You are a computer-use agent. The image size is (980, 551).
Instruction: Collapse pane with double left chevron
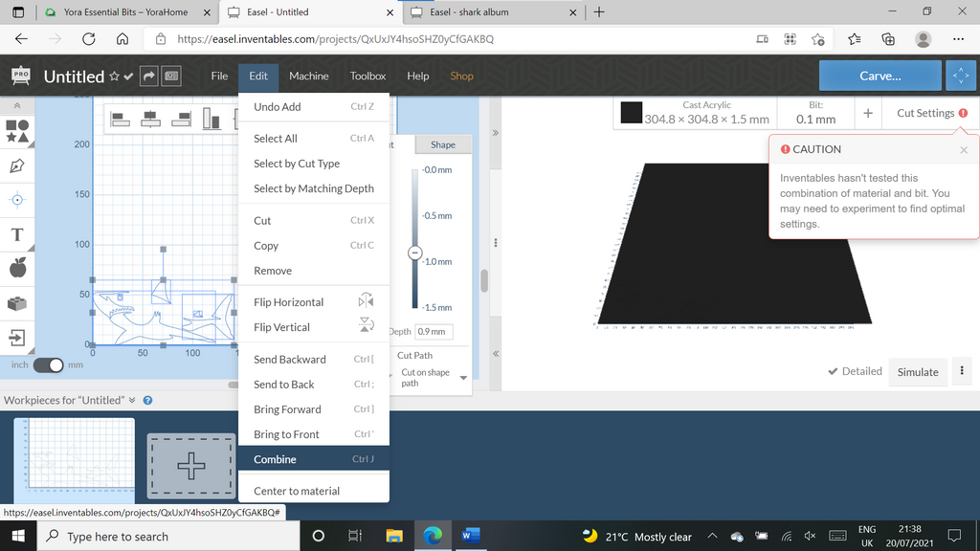coord(495,354)
